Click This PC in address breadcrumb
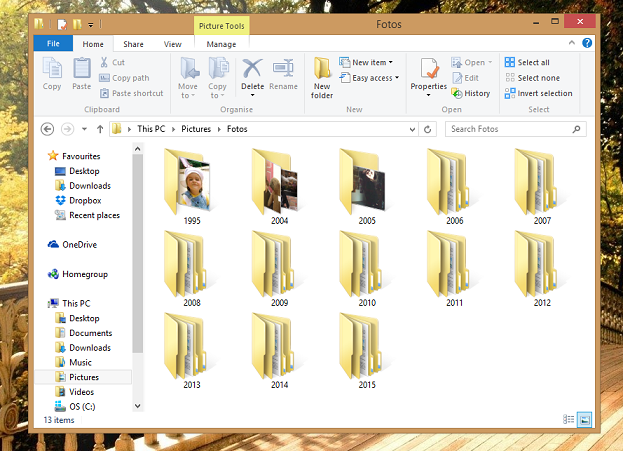623x451 pixels. [x=151, y=129]
